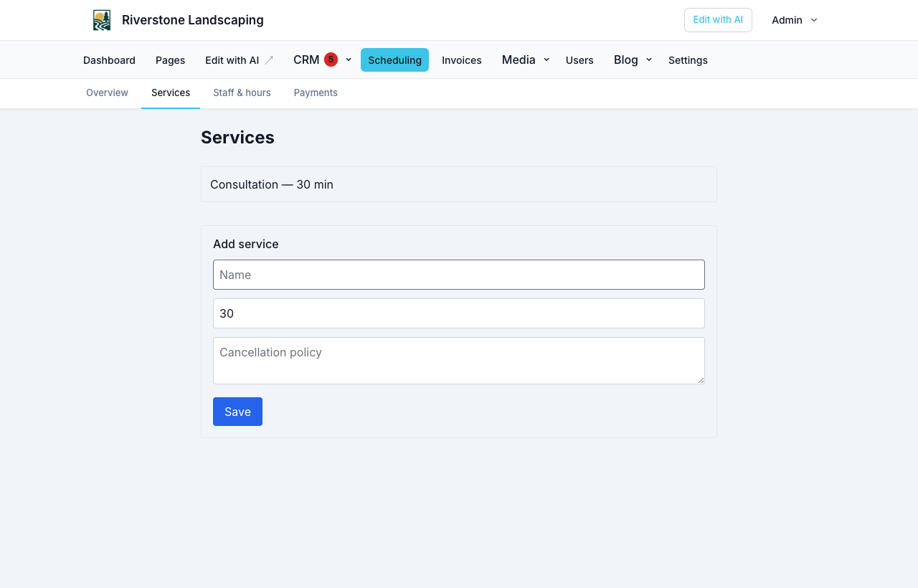
Task: Click the red CRM notification badge
Action: (x=331, y=60)
